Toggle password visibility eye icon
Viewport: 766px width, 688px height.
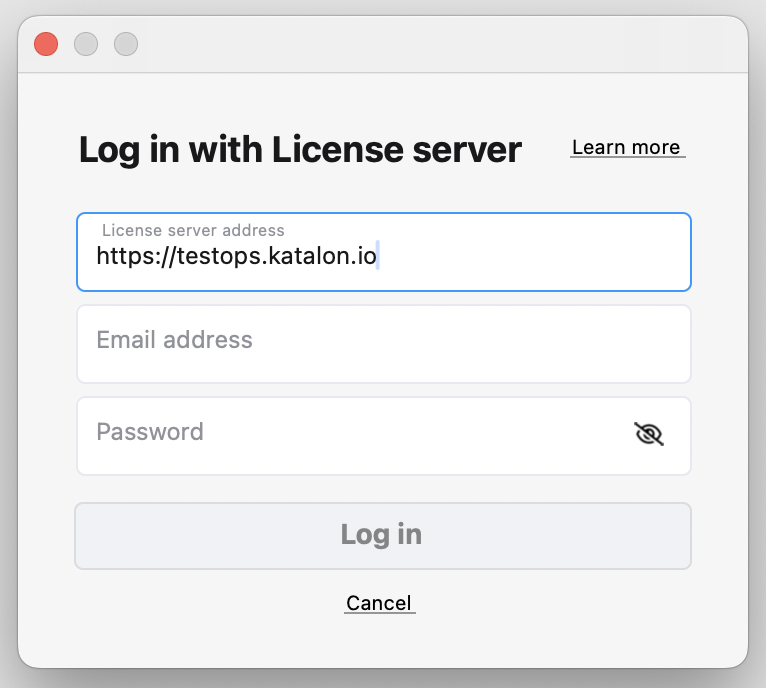[x=648, y=433]
